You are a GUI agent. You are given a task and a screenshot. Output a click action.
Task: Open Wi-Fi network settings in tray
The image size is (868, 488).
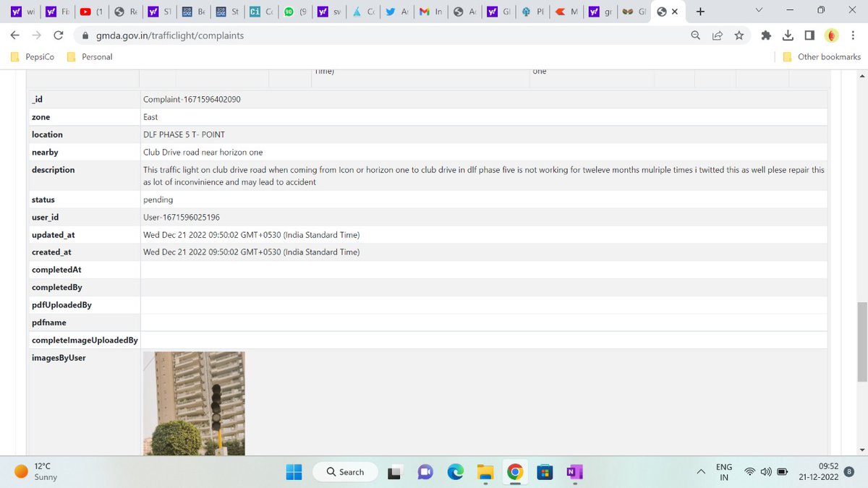(750, 472)
